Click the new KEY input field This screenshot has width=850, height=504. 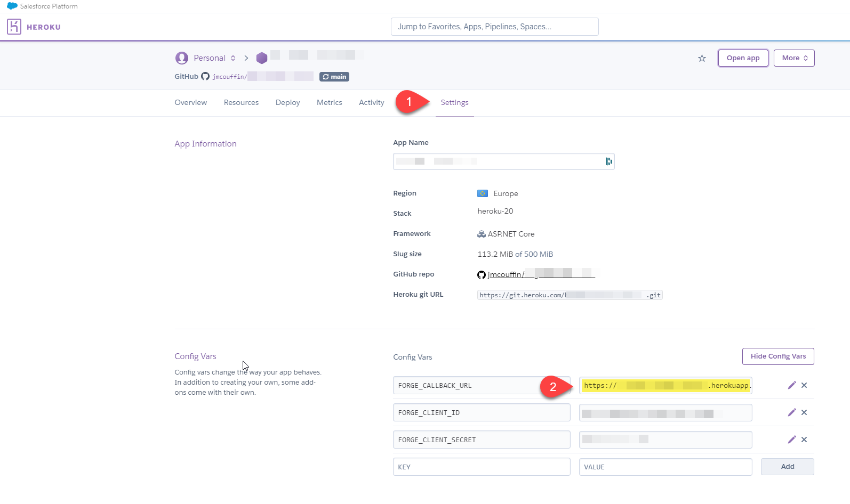coord(482,467)
